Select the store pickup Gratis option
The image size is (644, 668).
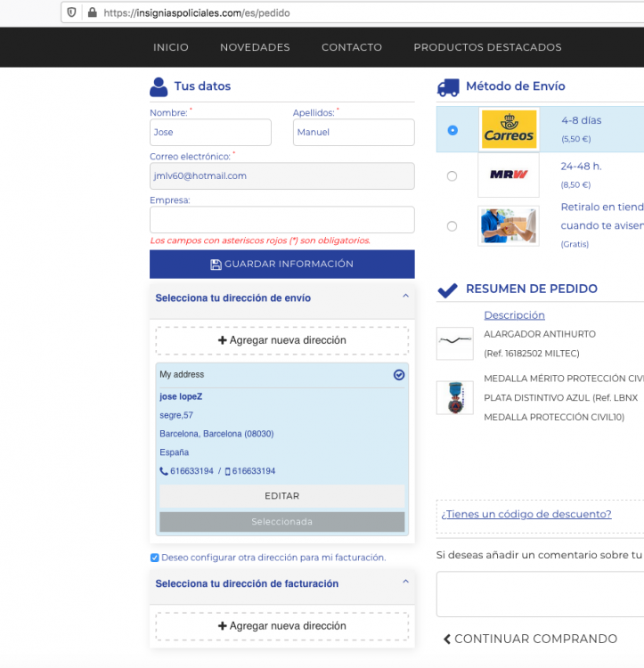(x=452, y=226)
